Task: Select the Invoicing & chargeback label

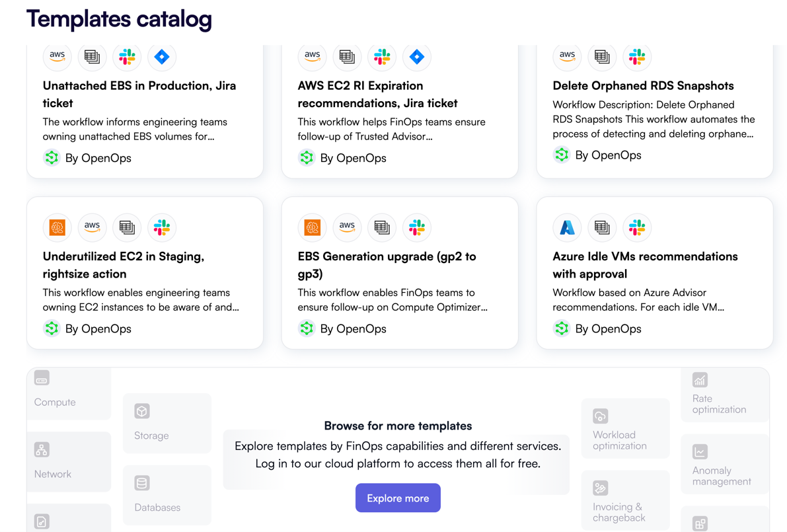Action: click(619, 512)
